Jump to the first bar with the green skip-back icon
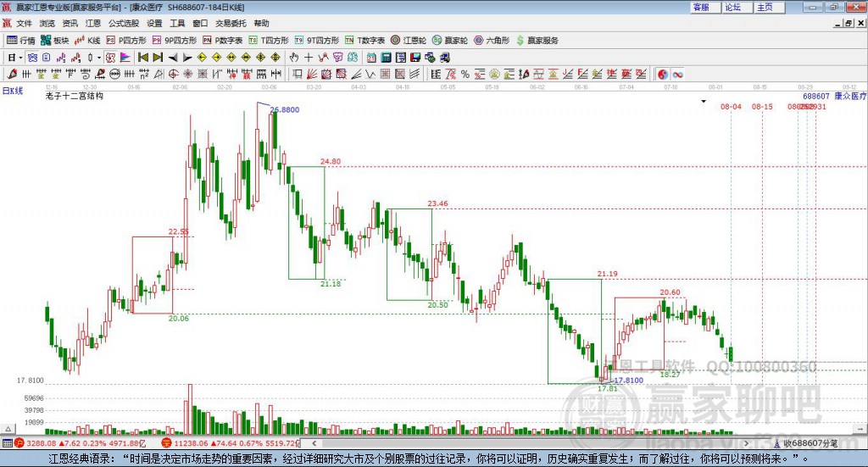The image size is (868, 467). (x=142, y=58)
